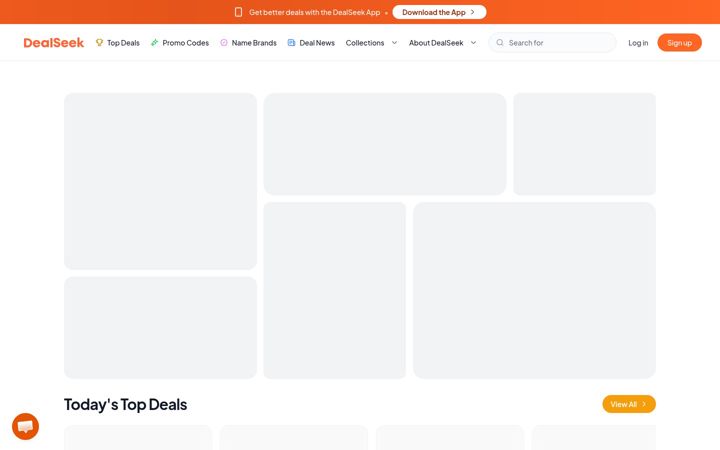
Task: Click the search magnifier icon
Action: click(500, 43)
